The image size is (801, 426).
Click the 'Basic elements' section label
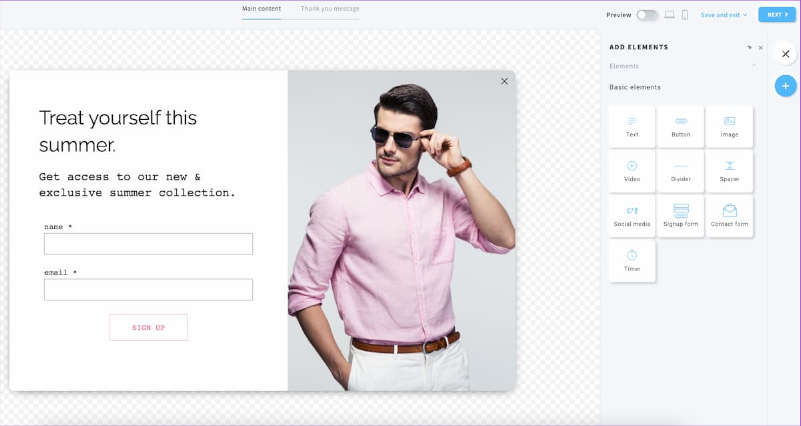coord(634,87)
